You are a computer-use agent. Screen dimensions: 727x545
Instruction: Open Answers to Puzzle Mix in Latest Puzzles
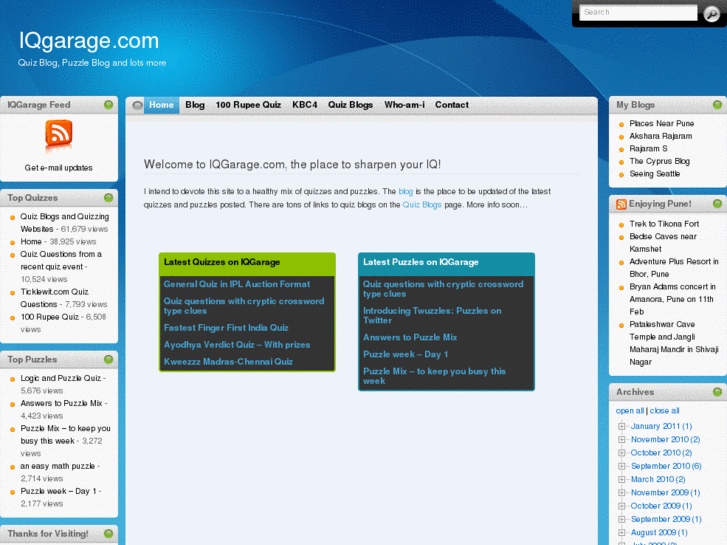(x=410, y=338)
